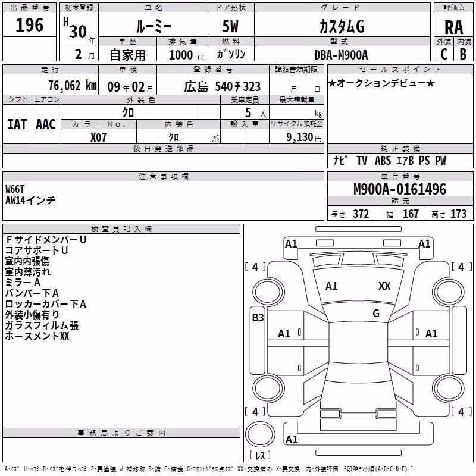Select the overall score RA
Image resolution: width=476 pixels, height=476 pixels.
coord(454,27)
